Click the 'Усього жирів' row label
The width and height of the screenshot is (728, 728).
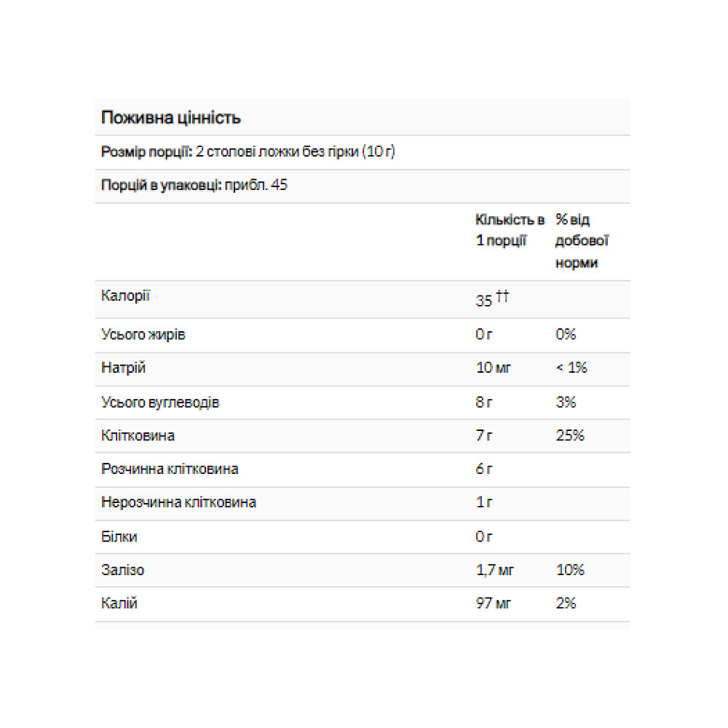pos(143,334)
